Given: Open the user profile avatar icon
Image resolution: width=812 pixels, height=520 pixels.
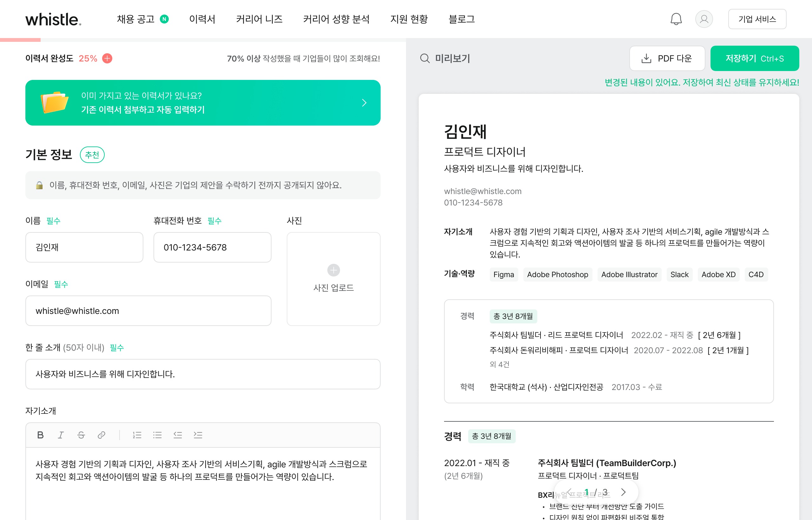Looking at the screenshot, I should coord(704,19).
